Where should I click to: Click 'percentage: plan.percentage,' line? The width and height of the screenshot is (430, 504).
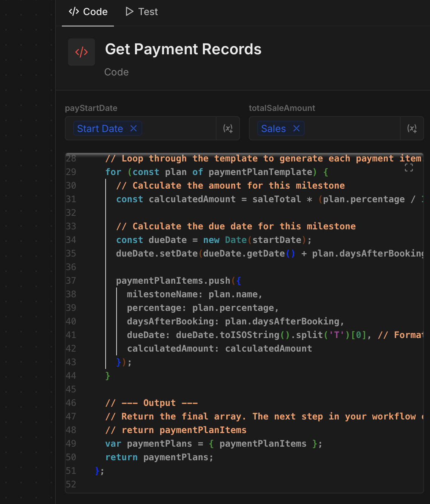tap(203, 308)
